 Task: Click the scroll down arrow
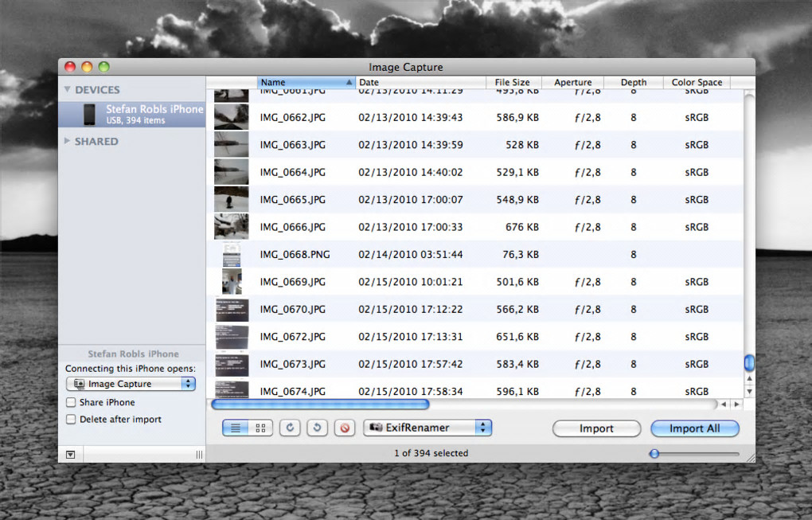[749, 392]
